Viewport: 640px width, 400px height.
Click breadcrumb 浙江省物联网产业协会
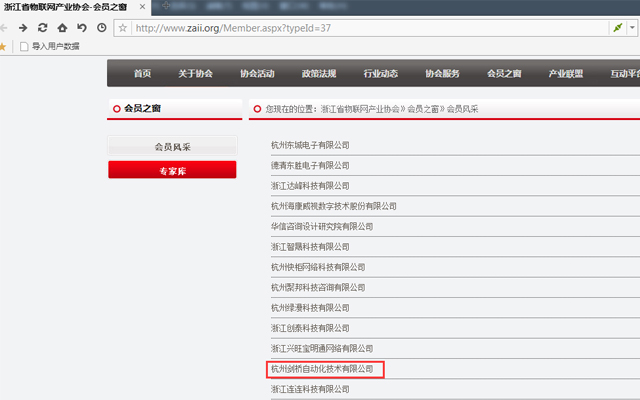point(360,109)
